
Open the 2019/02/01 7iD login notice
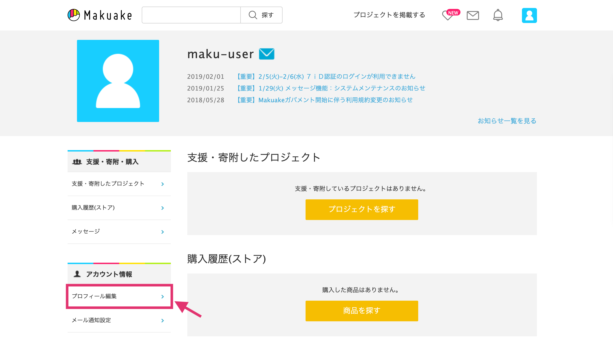[x=326, y=76]
